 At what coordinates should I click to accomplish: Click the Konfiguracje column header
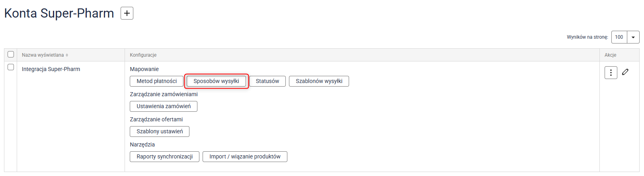[x=143, y=55]
